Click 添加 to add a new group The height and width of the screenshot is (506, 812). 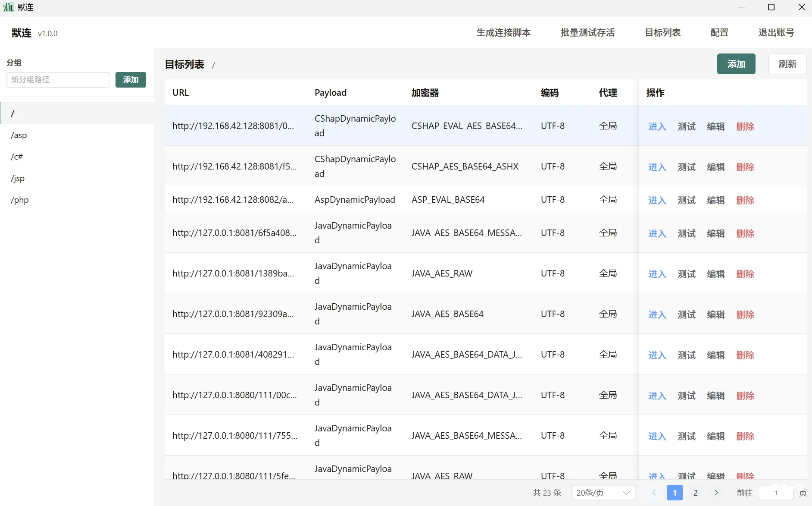[130, 80]
